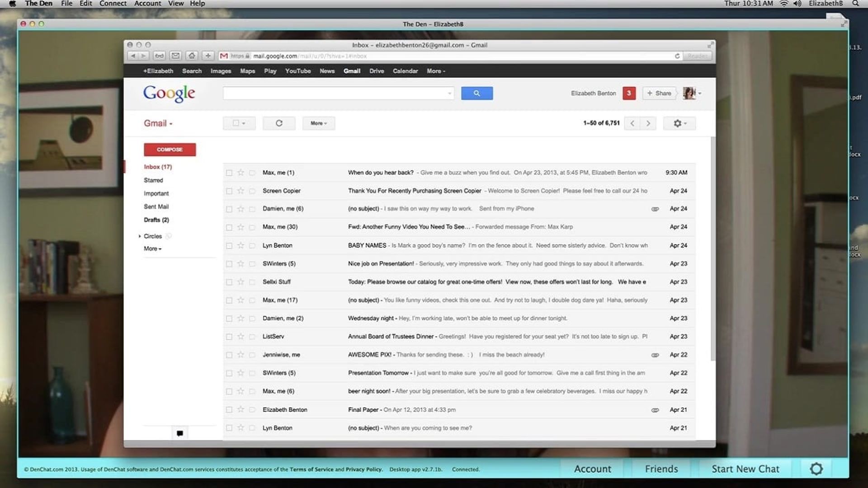This screenshot has height=488, width=868.
Task: Go to the browser home icon
Action: [192, 56]
